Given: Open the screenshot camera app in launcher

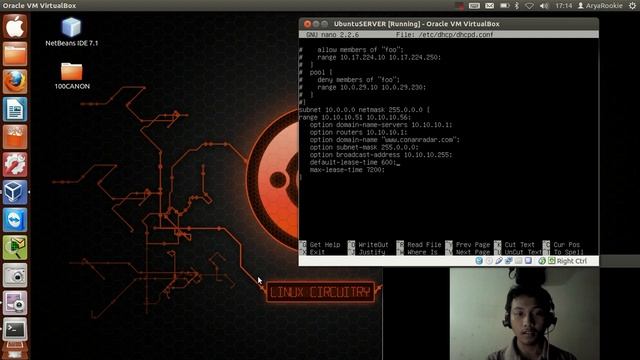Looking at the screenshot, I should pos(15,275).
